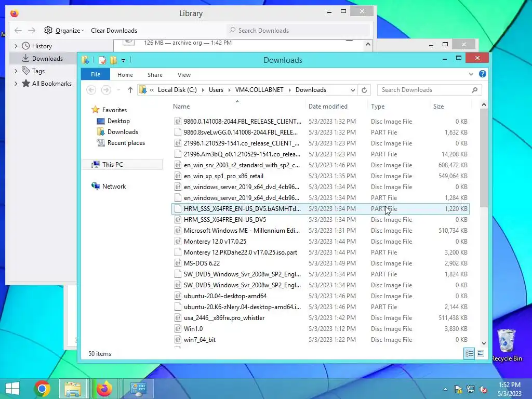Switch to File Explorer on taskbar
532x399 pixels.
(73, 389)
